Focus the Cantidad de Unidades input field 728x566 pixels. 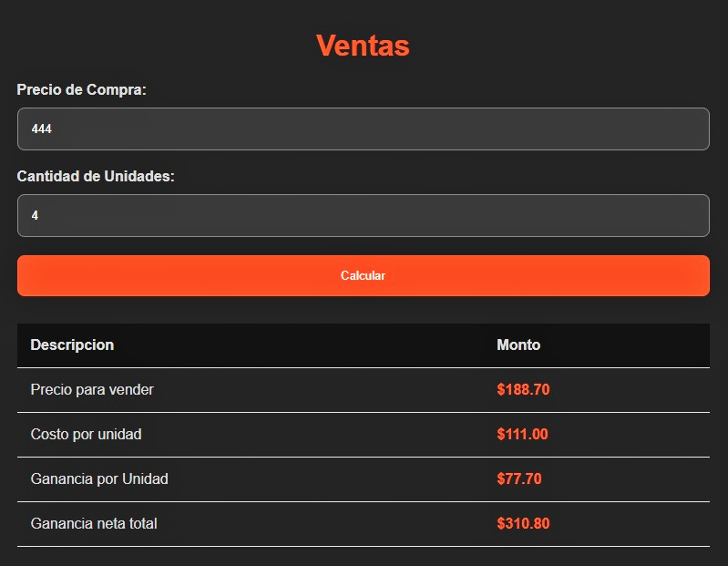(363, 215)
